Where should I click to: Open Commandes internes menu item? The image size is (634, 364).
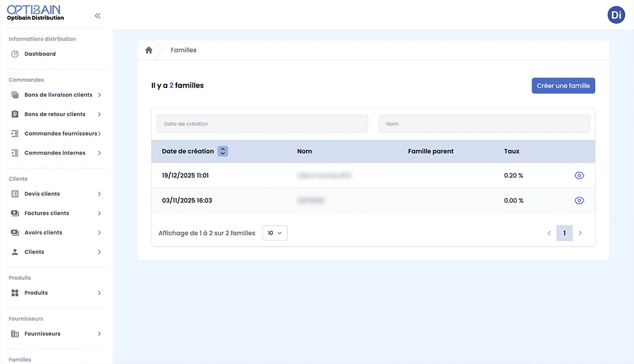click(x=56, y=153)
